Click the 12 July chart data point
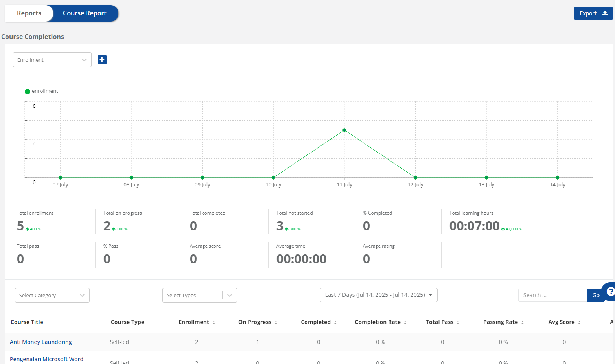 [x=415, y=178]
